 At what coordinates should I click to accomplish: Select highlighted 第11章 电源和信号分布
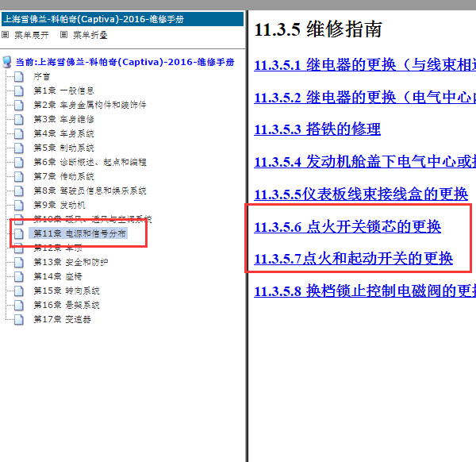(79, 233)
